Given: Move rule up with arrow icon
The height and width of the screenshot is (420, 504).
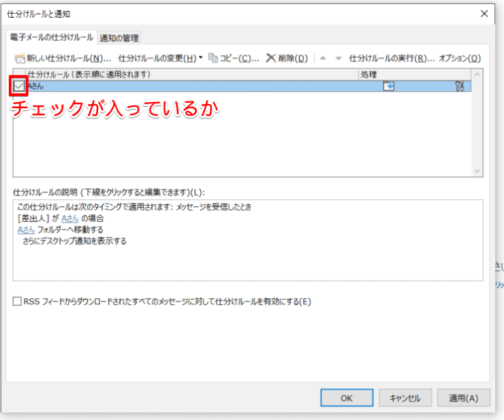Looking at the screenshot, I should point(323,58).
